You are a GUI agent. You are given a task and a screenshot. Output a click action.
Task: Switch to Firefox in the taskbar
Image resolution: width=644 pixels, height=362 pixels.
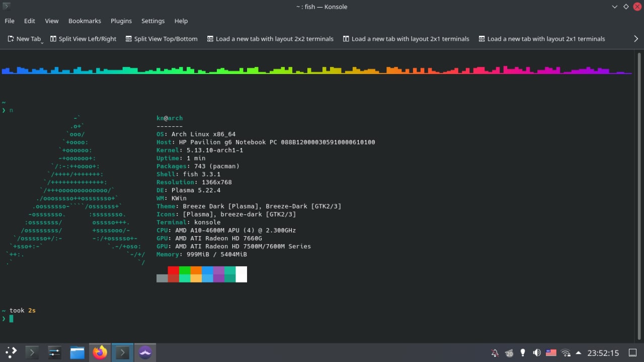click(100, 352)
